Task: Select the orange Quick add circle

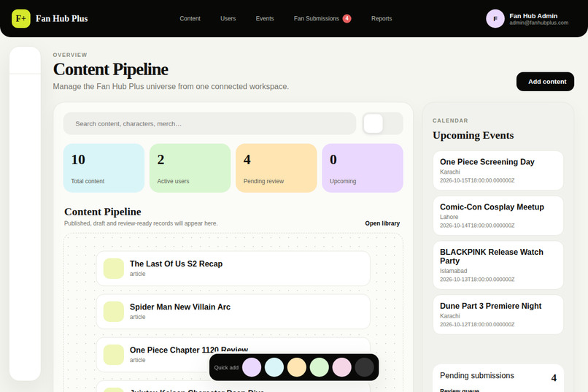Action: coord(297,367)
